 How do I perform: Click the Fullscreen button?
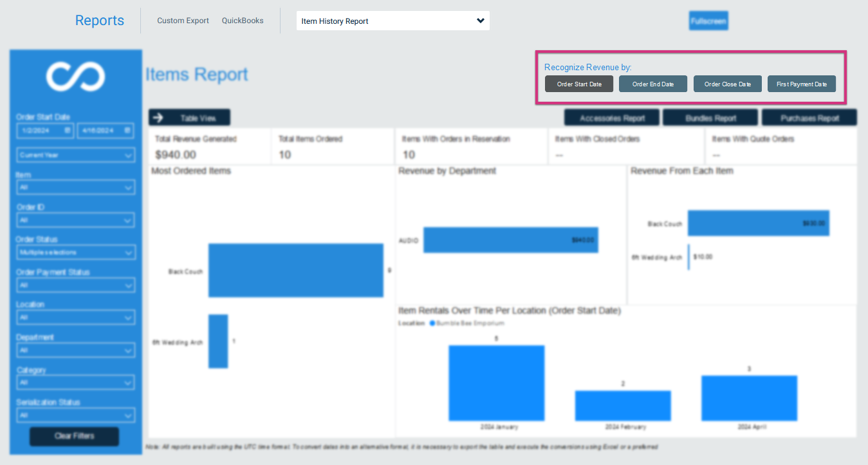tap(708, 21)
